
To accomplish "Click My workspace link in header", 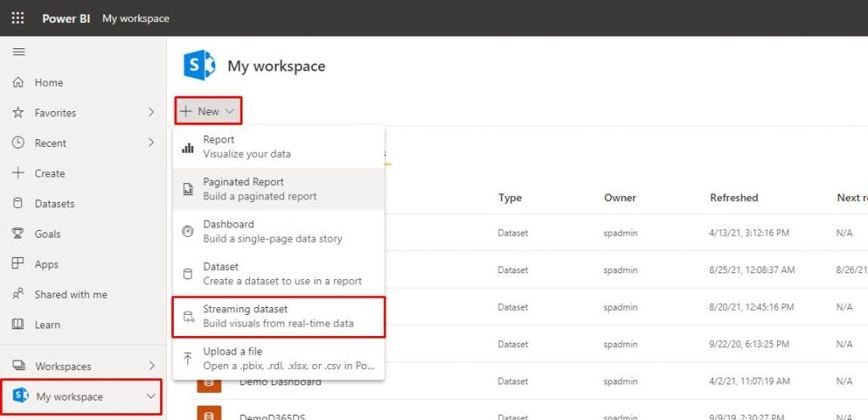I will pyautogui.click(x=136, y=19).
